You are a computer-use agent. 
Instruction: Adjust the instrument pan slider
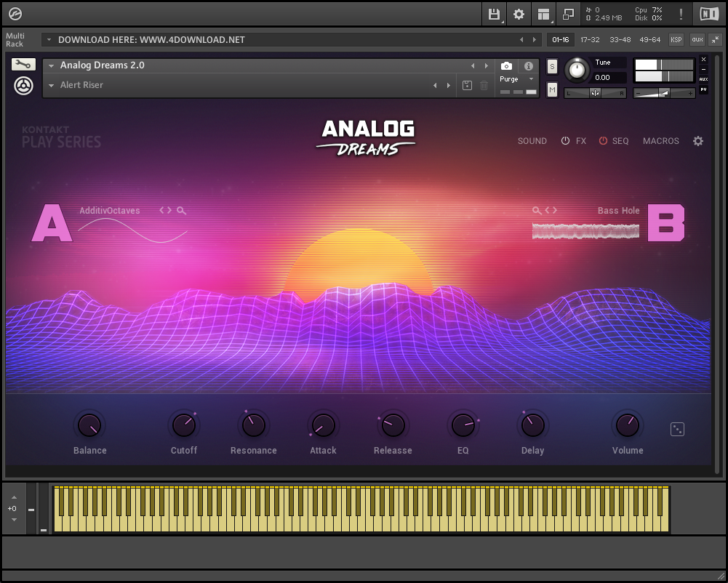coord(595,93)
